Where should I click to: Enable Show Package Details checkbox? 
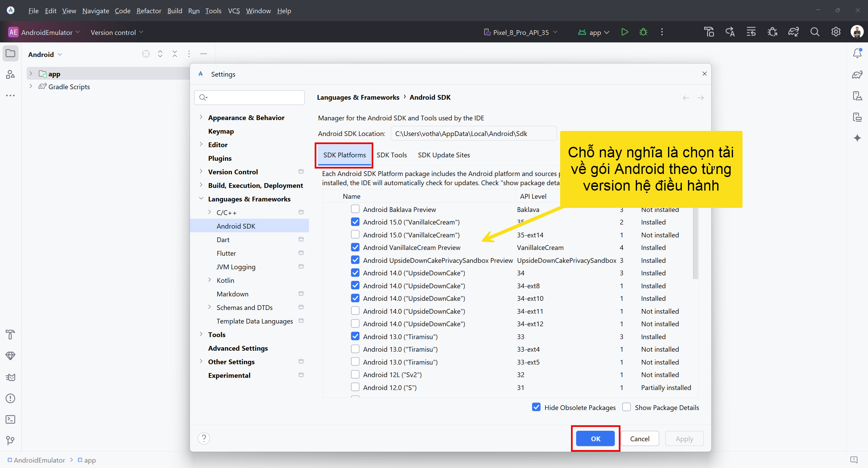click(627, 407)
